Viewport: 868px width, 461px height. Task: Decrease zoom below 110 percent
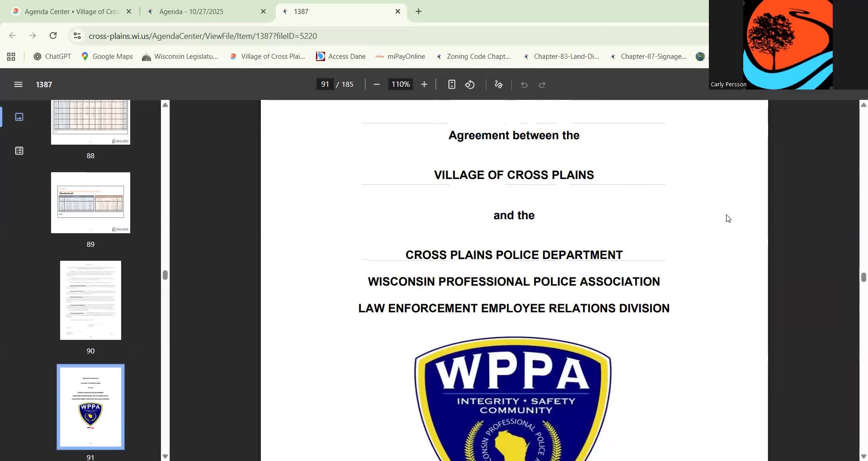pyautogui.click(x=377, y=84)
